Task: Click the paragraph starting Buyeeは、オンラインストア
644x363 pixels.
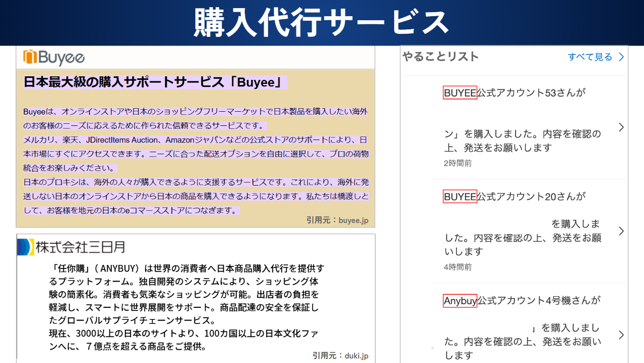Action: [x=196, y=118]
